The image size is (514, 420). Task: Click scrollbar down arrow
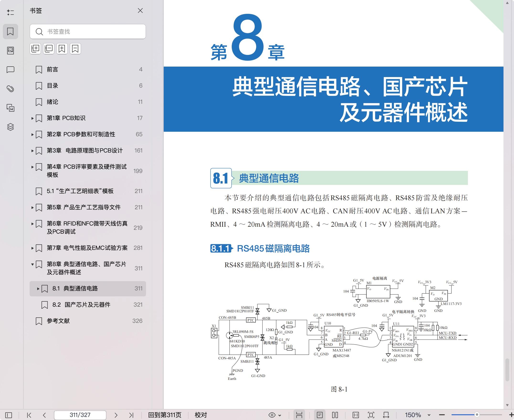[507, 405]
